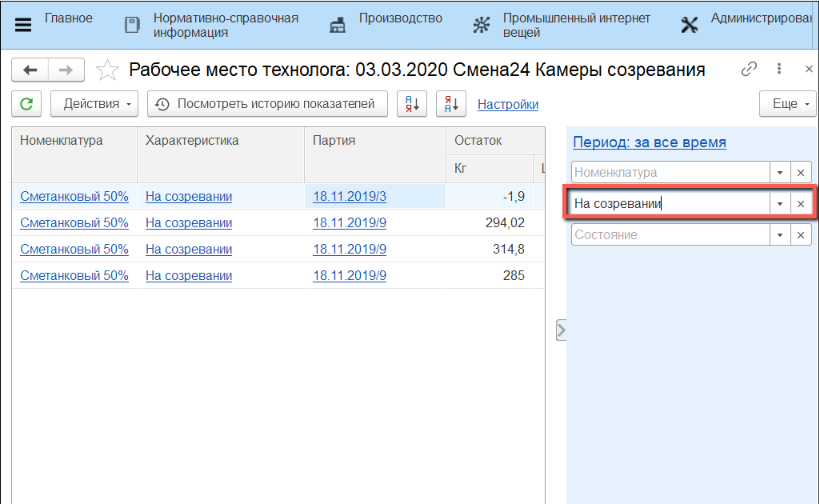
Task: Click the Состояние filter input field
Action: tap(668, 235)
